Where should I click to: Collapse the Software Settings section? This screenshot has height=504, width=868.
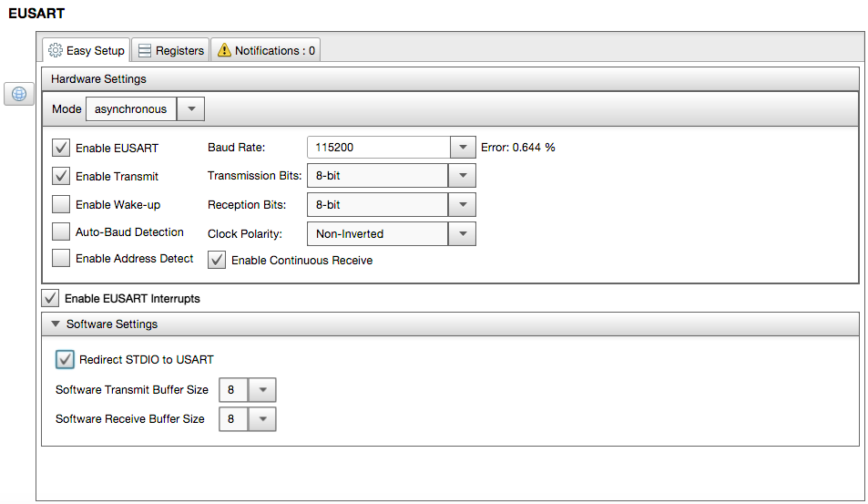56,324
